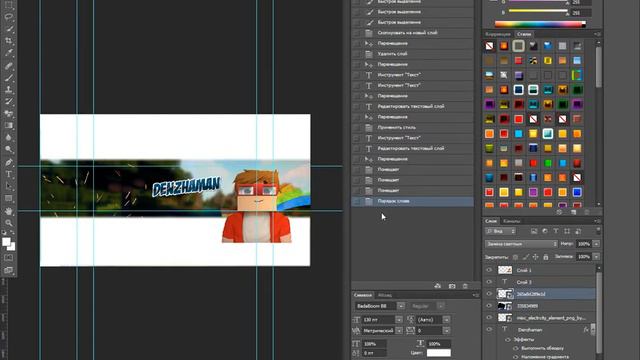Switch to the Стили tab
This screenshot has height=360, width=640.
524,34
